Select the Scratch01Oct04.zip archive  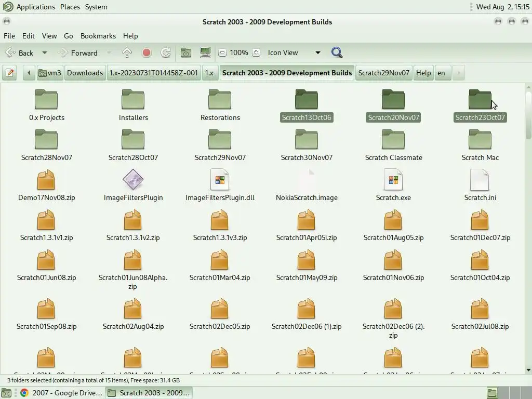[480, 265]
